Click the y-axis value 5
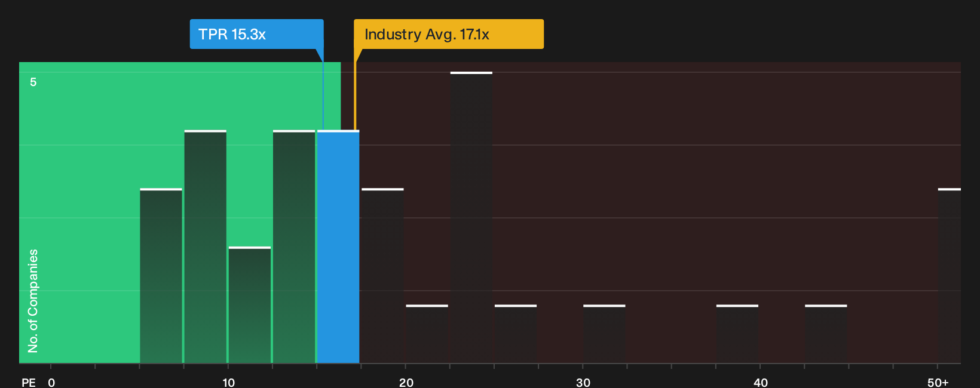 coord(33,82)
